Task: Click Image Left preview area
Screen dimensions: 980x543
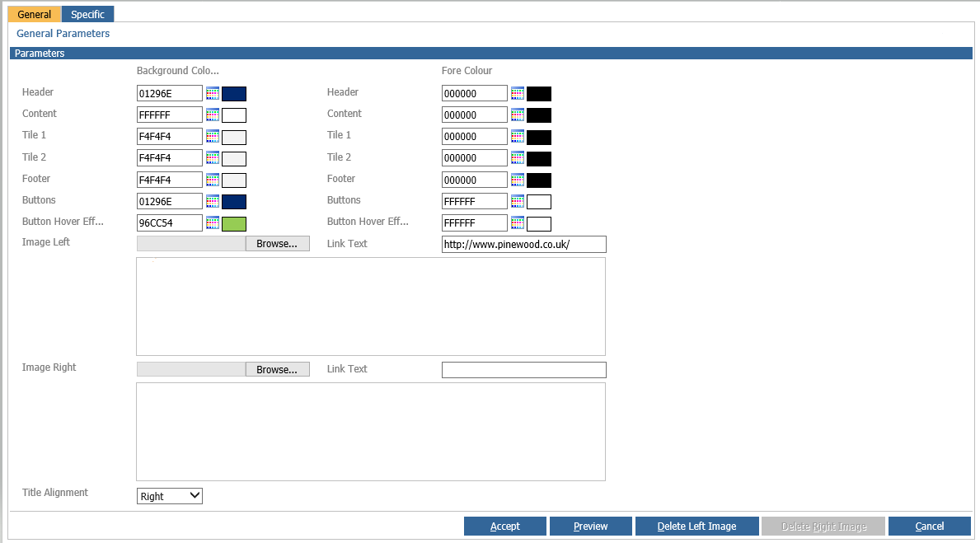Action: pyautogui.click(x=371, y=307)
